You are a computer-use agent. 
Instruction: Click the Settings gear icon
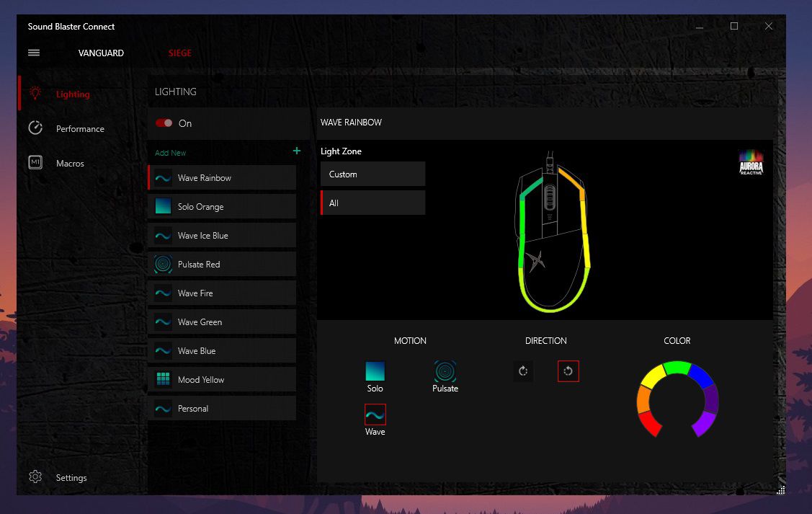coord(35,477)
